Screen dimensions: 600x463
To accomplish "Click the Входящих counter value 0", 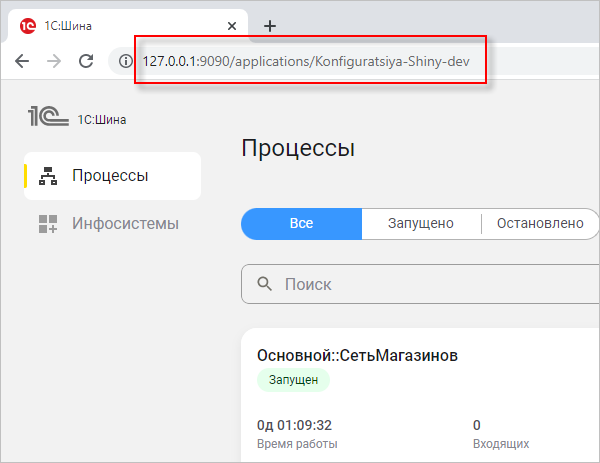I will click(477, 425).
